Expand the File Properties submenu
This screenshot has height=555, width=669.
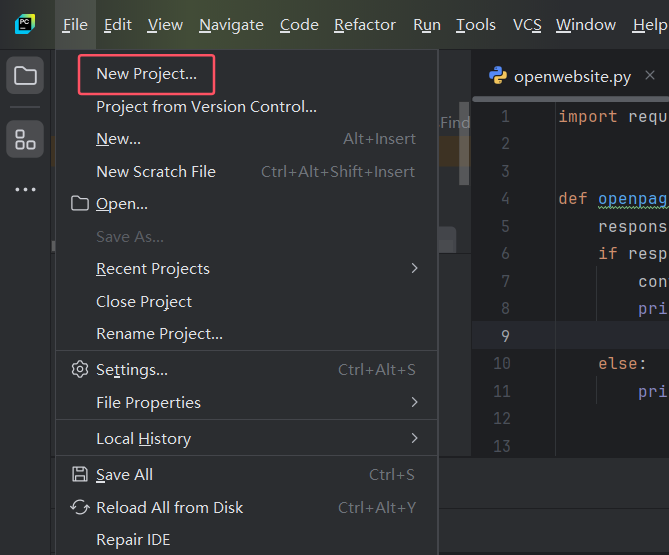click(414, 403)
